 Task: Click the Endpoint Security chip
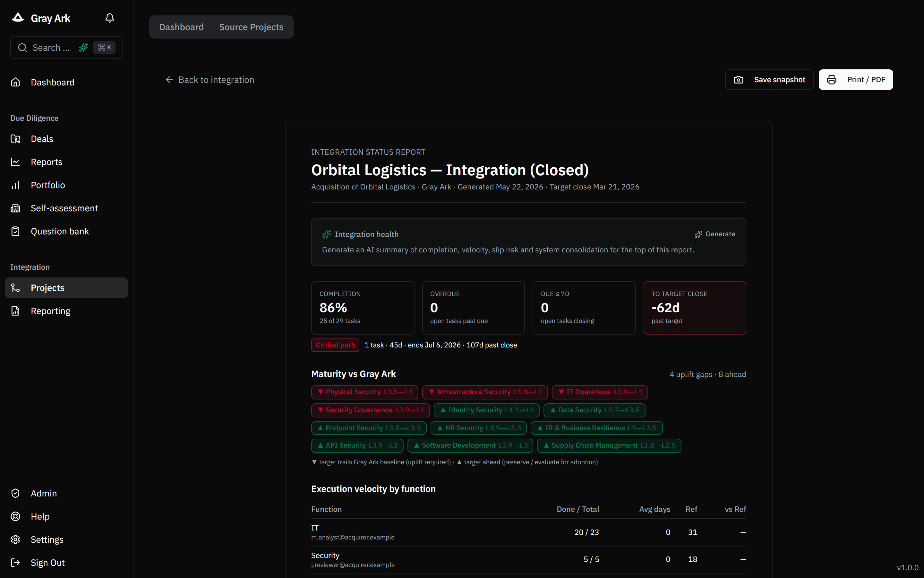[369, 428]
